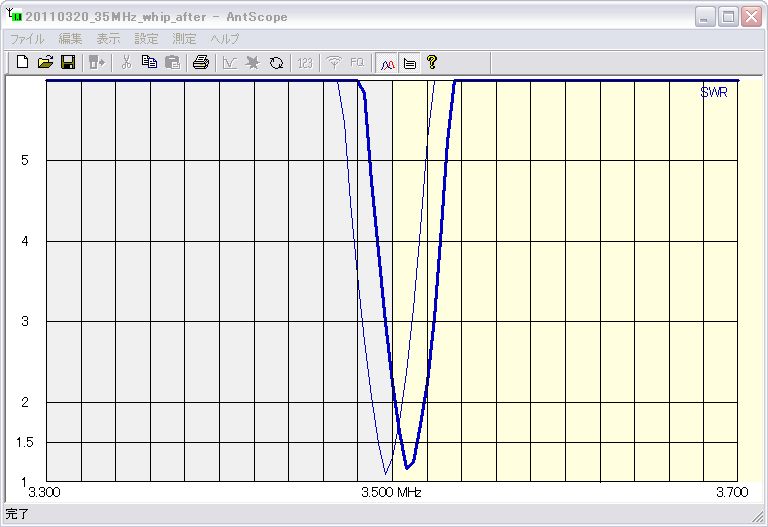
Task: Click the AntScope application icon in title bar
Action: (x=15, y=15)
